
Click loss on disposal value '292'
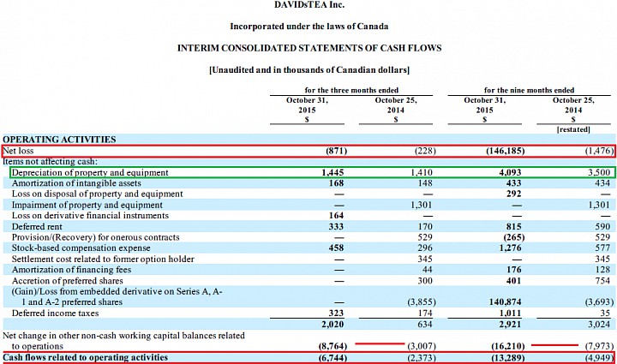coord(514,194)
